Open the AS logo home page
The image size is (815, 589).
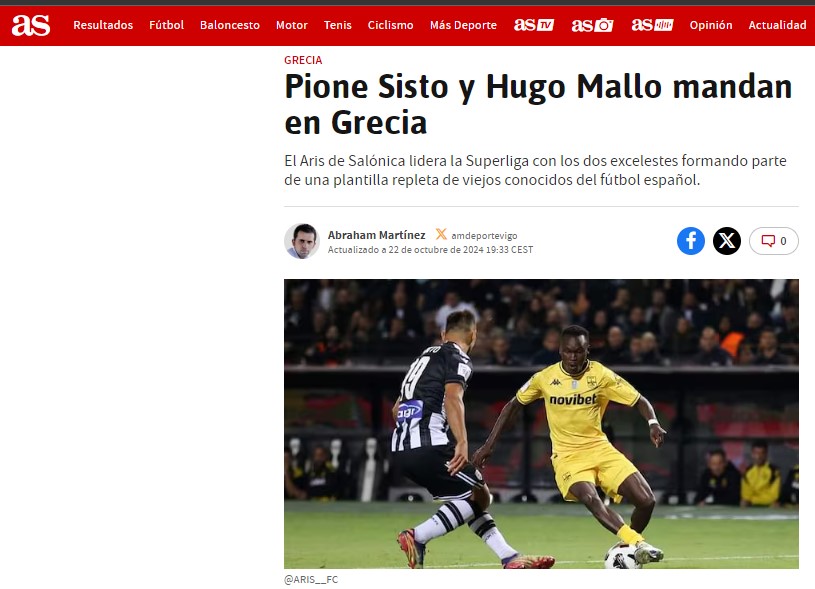[31, 25]
